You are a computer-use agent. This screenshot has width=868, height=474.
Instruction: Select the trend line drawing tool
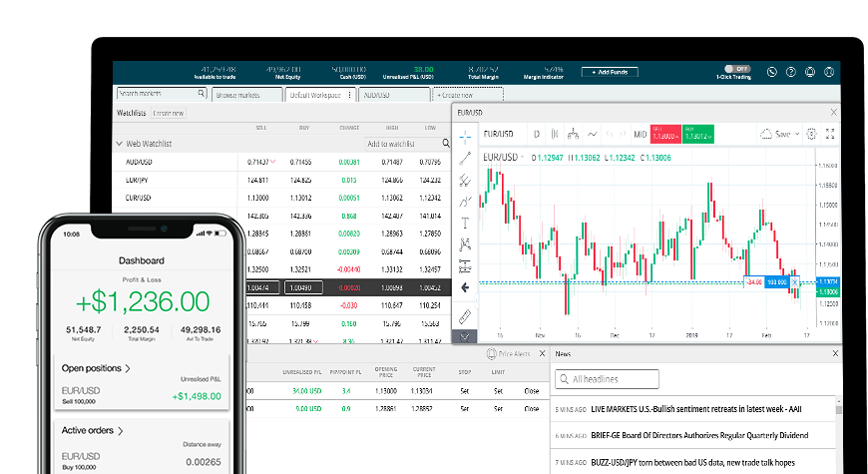tap(465, 158)
